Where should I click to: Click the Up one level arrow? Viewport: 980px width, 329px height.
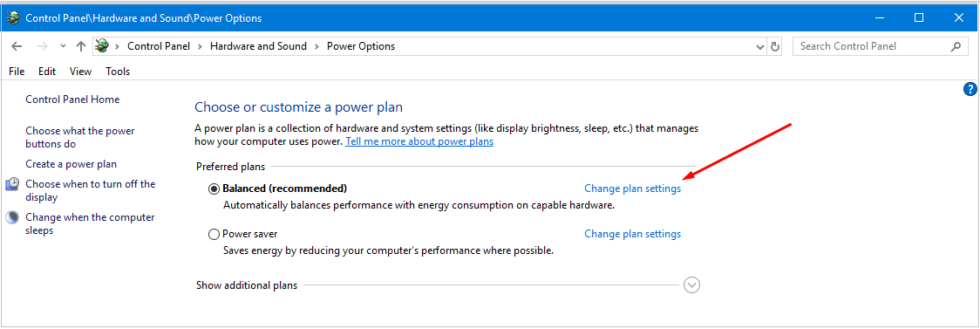pyautogui.click(x=80, y=46)
